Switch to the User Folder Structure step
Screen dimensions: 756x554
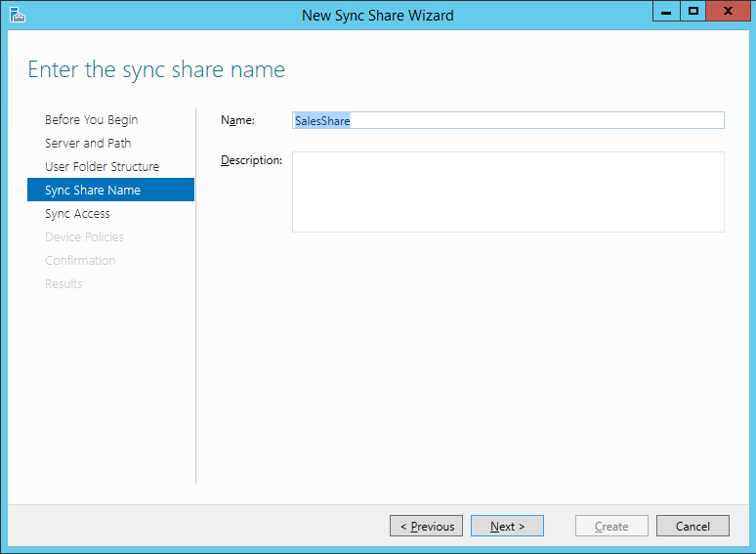click(102, 167)
